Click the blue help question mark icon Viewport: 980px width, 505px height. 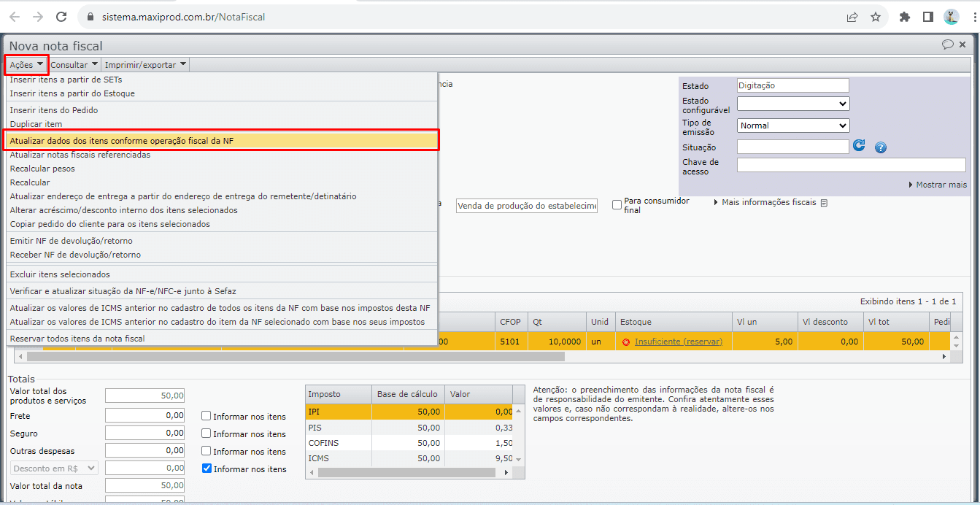(x=881, y=147)
